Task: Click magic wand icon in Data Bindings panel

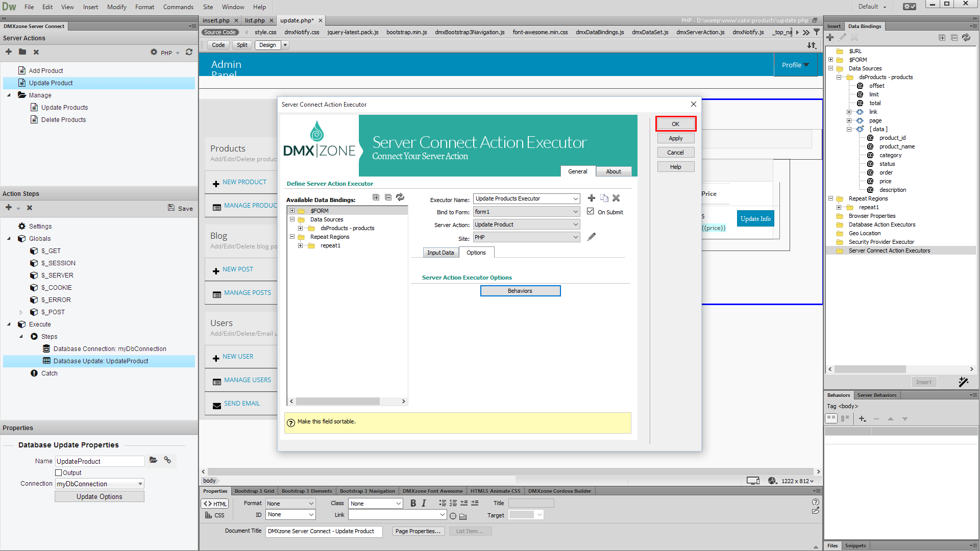Action: click(x=963, y=382)
